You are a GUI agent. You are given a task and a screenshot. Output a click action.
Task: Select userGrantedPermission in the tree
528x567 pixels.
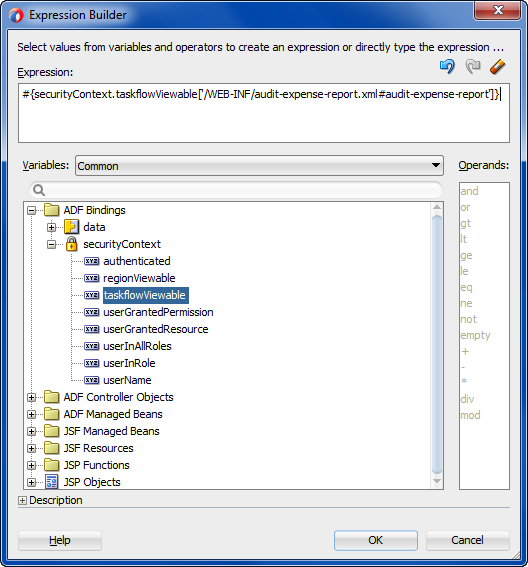pyautogui.click(x=158, y=312)
